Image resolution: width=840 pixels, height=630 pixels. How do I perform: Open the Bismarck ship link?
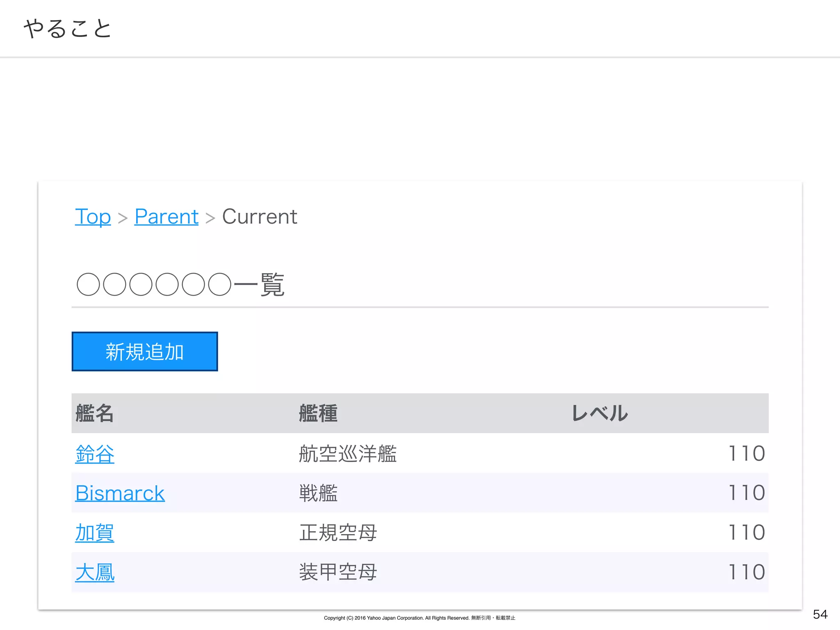point(120,493)
